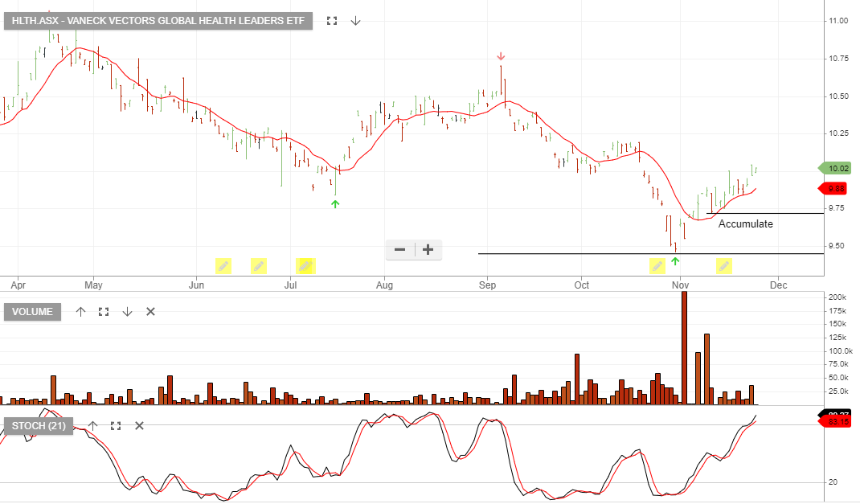Move the STOCH (21) panel up

tap(92, 425)
